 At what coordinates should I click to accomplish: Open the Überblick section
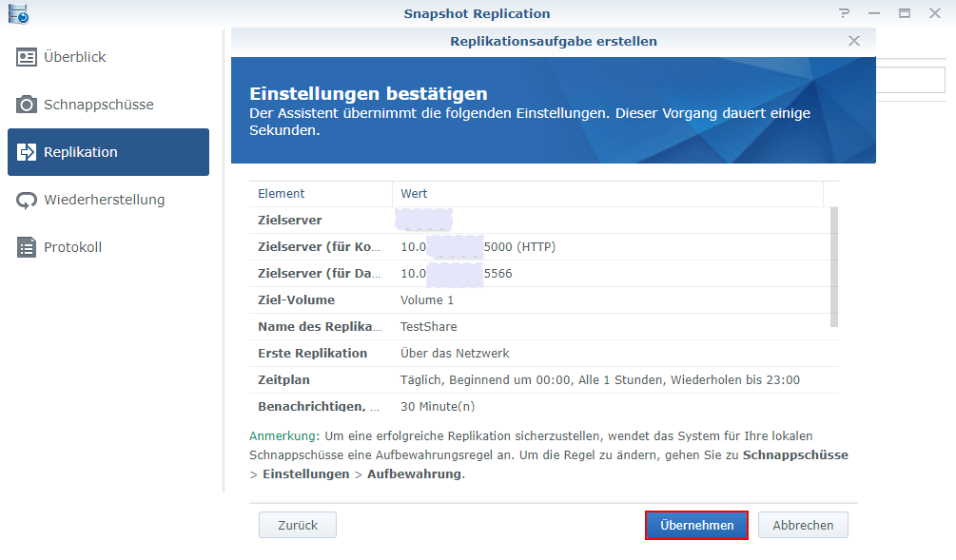pos(74,57)
